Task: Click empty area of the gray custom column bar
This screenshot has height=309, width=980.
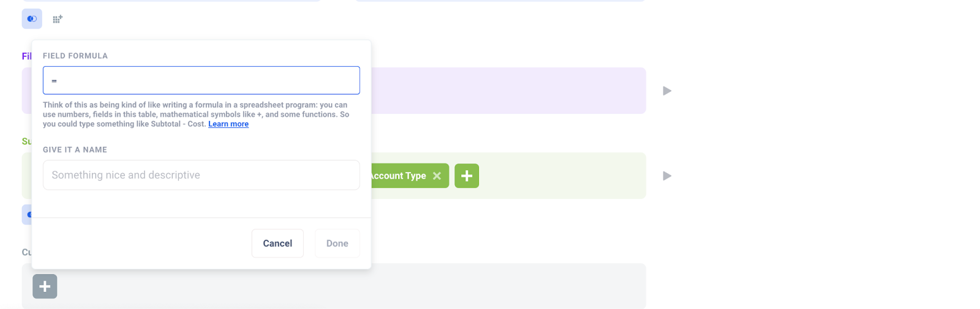Action: (x=490, y=286)
